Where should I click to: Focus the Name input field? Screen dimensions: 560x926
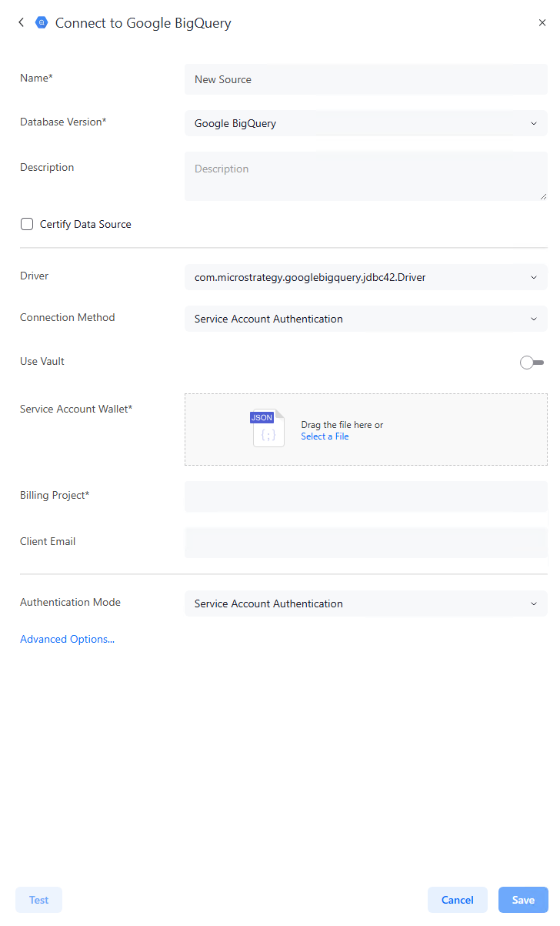coord(366,79)
